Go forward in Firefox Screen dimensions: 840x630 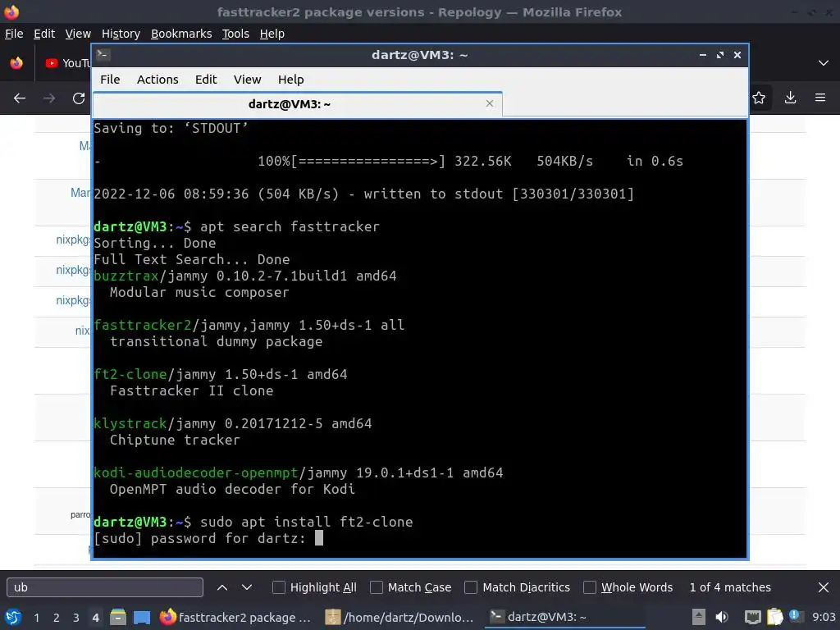point(49,98)
